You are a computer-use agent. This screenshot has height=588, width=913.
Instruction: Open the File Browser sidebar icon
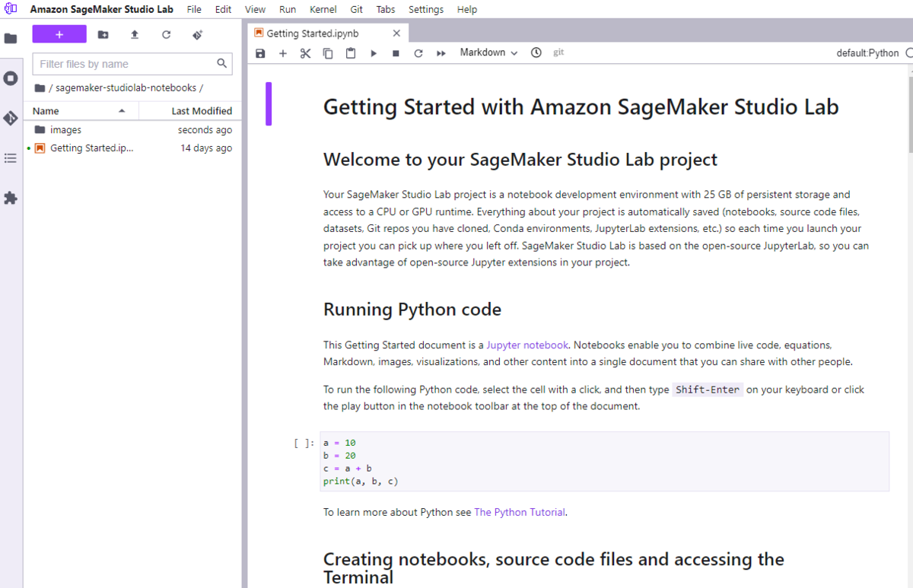pyautogui.click(x=11, y=38)
